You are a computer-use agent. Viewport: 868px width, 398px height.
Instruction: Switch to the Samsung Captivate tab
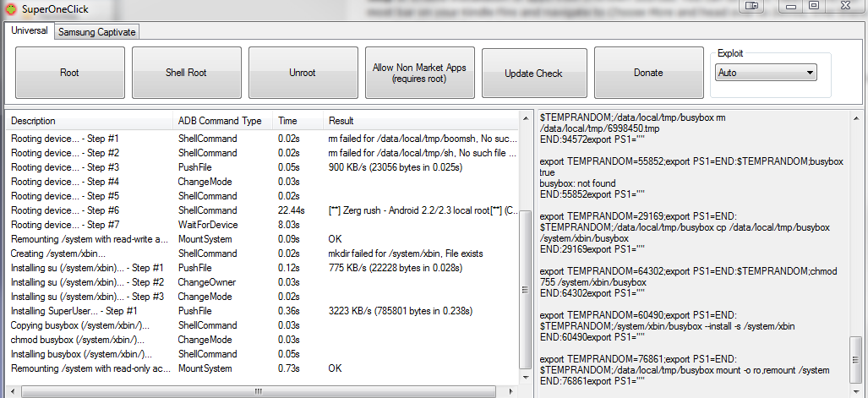97,32
